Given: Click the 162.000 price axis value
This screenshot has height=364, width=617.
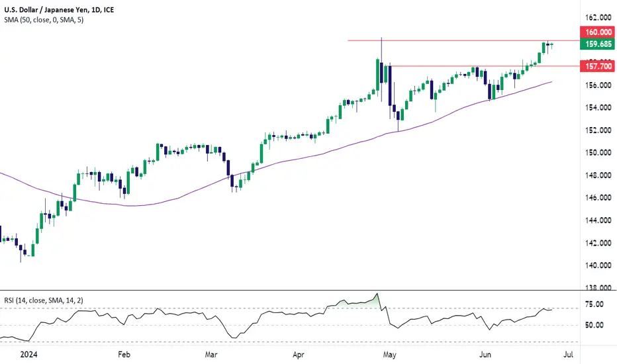Looking at the screenshot, I should (598, 18).
